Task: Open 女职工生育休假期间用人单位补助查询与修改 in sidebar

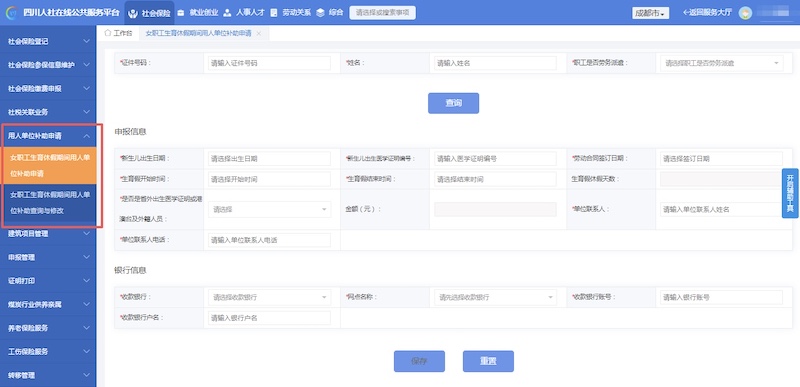Action: 48,202
